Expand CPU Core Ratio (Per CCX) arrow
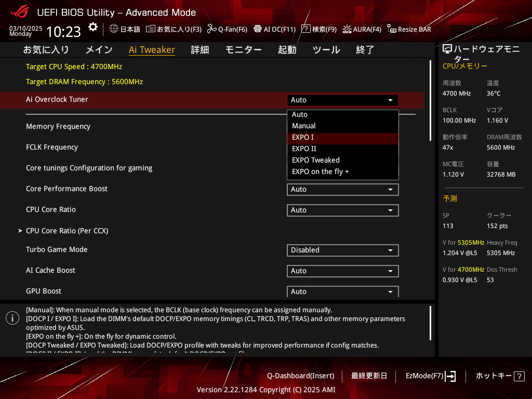 20,231
